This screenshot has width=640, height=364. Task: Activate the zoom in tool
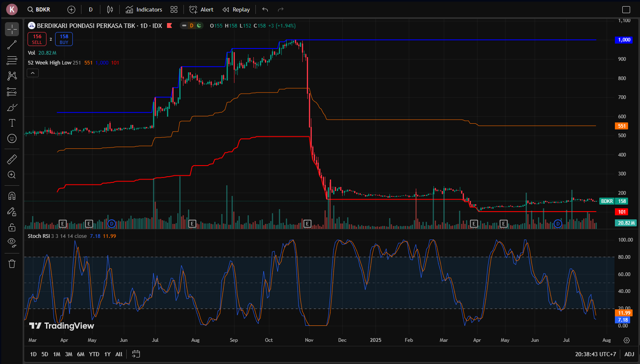pos(12,175)
